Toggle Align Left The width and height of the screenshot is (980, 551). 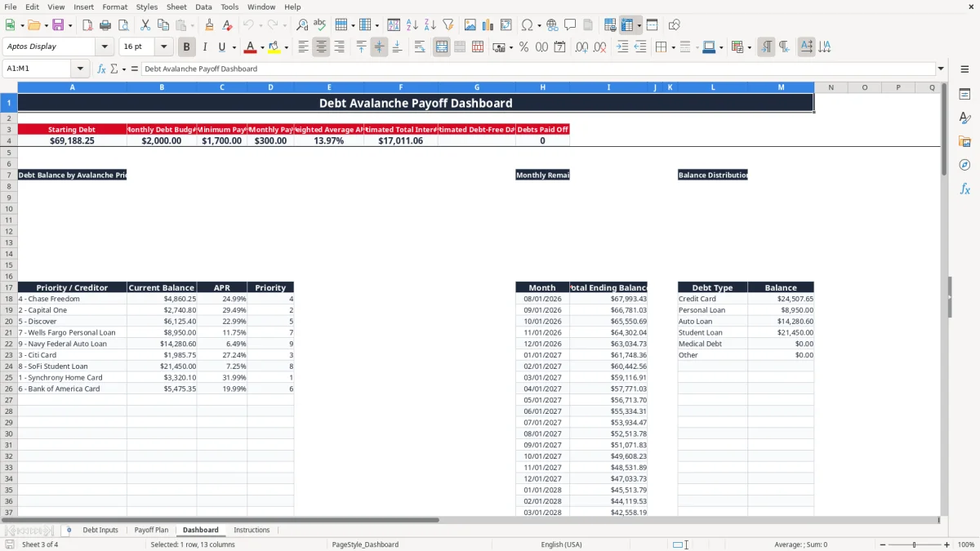click(303, 47)
